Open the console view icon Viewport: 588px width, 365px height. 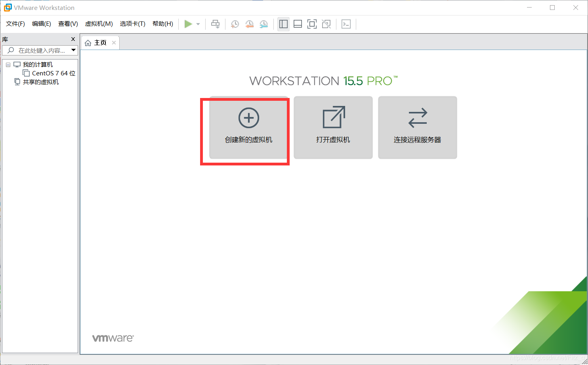click(346, 24)
